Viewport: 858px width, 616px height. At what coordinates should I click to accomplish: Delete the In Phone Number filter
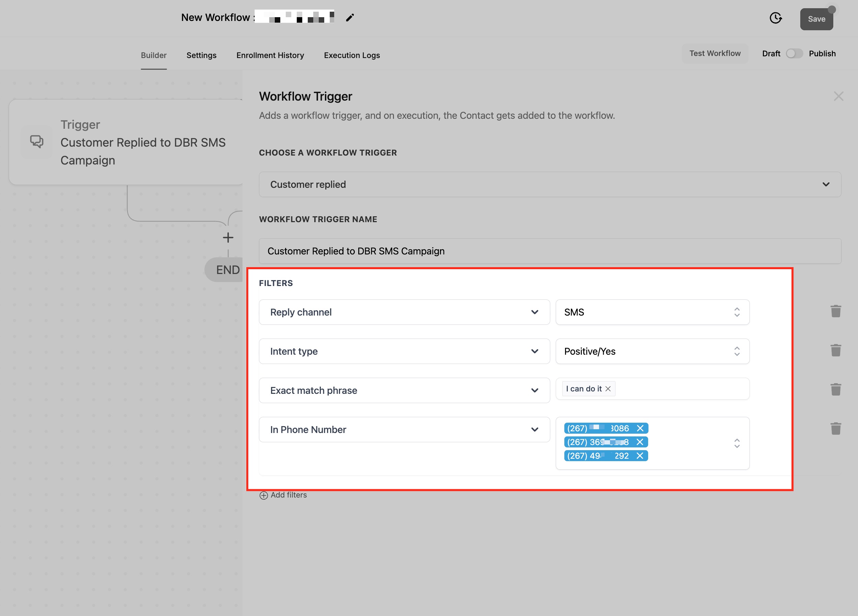(835, 429)
